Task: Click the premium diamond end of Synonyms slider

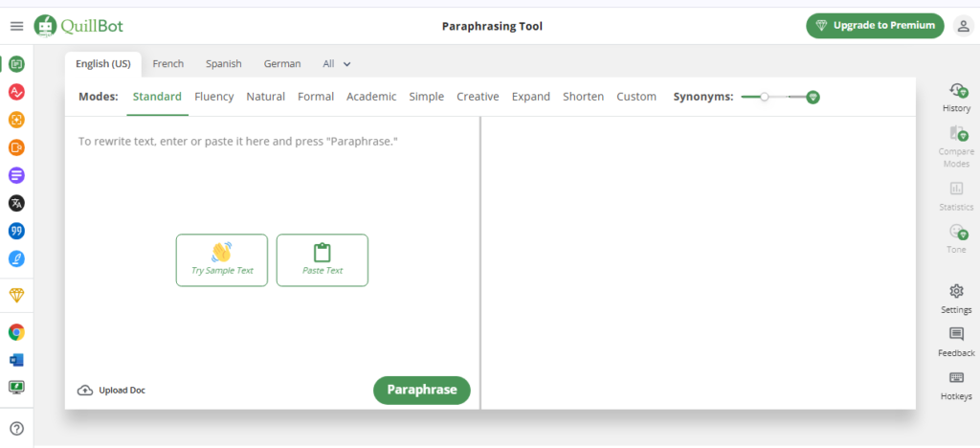Action: click(813, 97)
